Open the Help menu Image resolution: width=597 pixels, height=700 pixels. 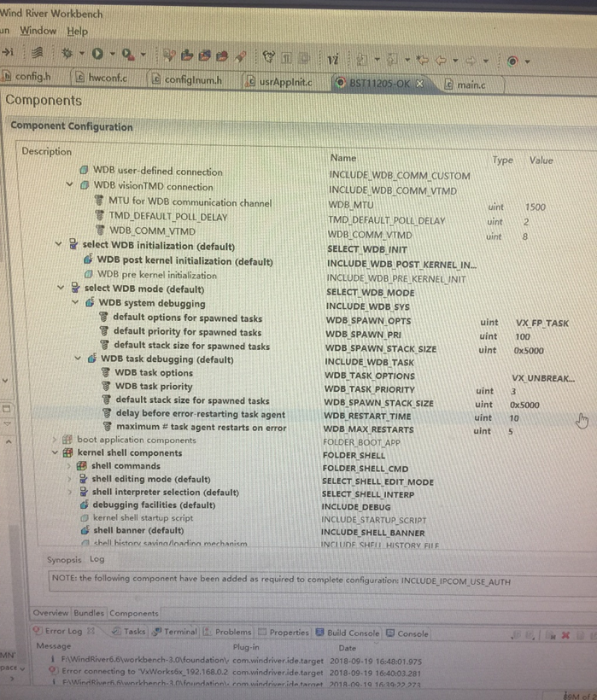pos(77,32)
